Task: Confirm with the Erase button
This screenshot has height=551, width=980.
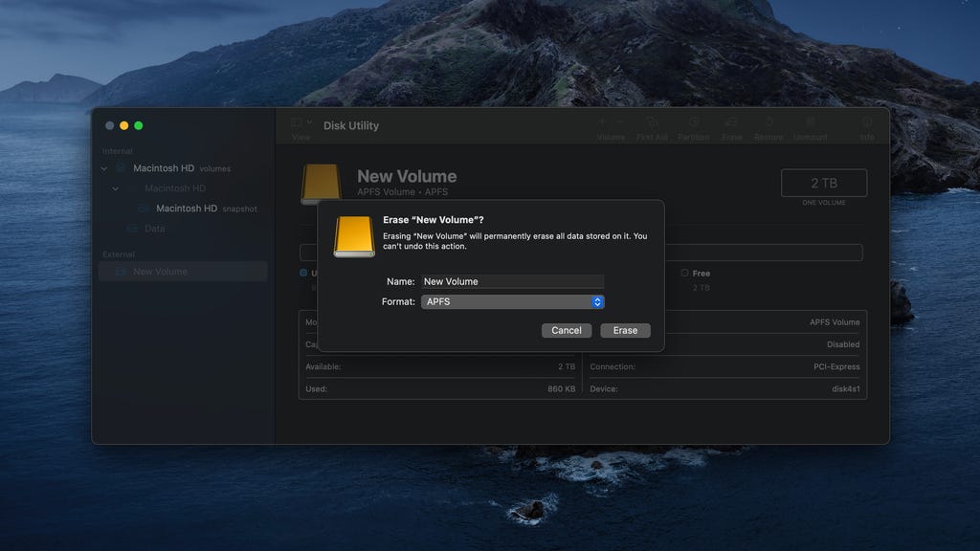Action: pyautogui.click(x=625, y=330)
